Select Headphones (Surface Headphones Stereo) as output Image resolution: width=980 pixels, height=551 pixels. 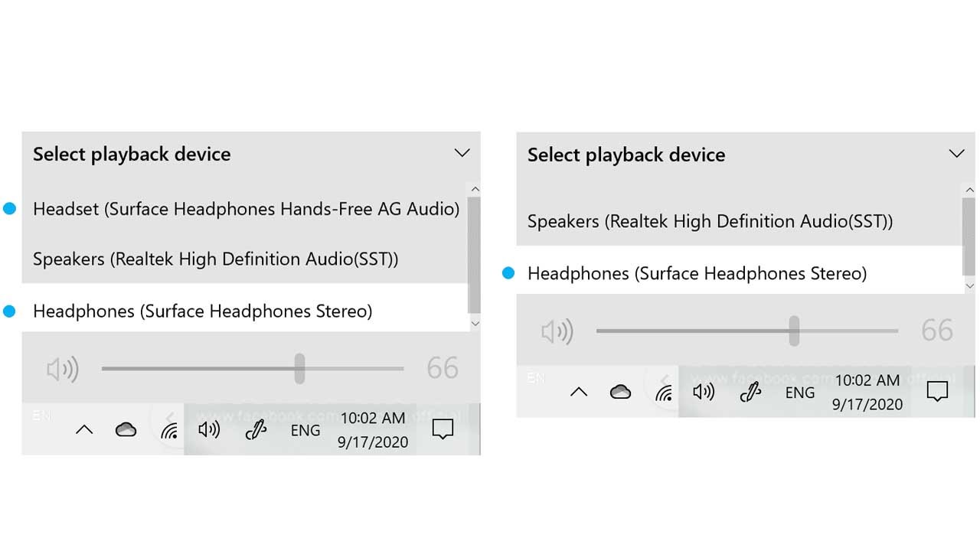(x=201, y=311)
